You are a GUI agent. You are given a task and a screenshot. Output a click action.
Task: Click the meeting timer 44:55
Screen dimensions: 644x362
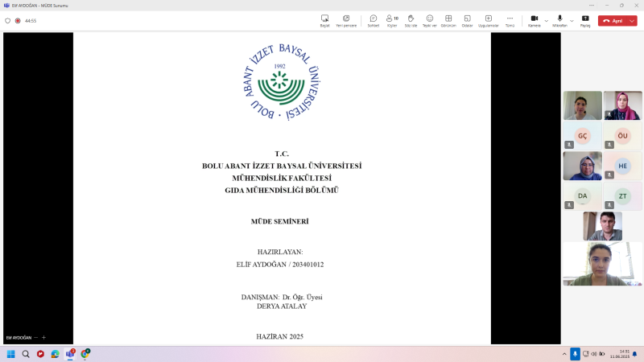point(31,21)
